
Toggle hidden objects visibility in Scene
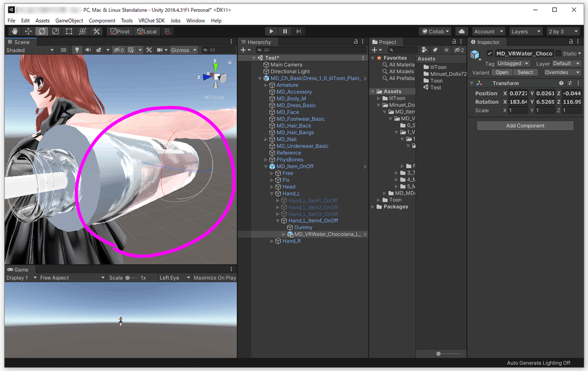coord(118,50)
